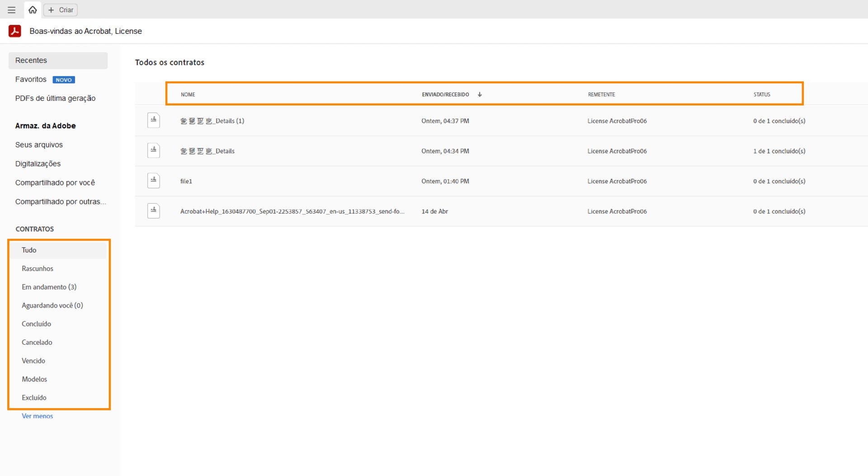
Task: Show Vencido agreements
Action: [x=33, y=361]
